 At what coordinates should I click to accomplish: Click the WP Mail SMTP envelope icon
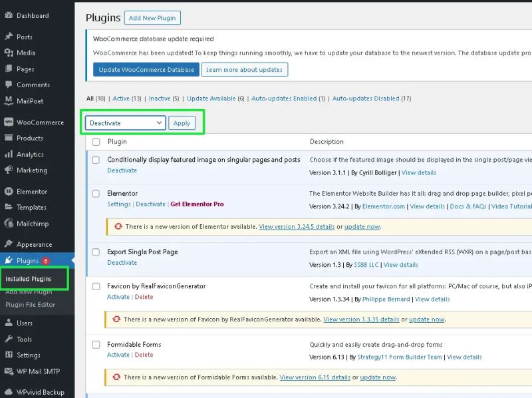[9, 371]
